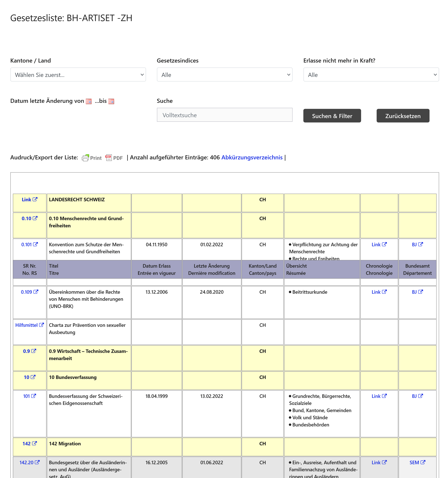Export list via the PDF icon
448x478 pixels.
pos(108,158)
